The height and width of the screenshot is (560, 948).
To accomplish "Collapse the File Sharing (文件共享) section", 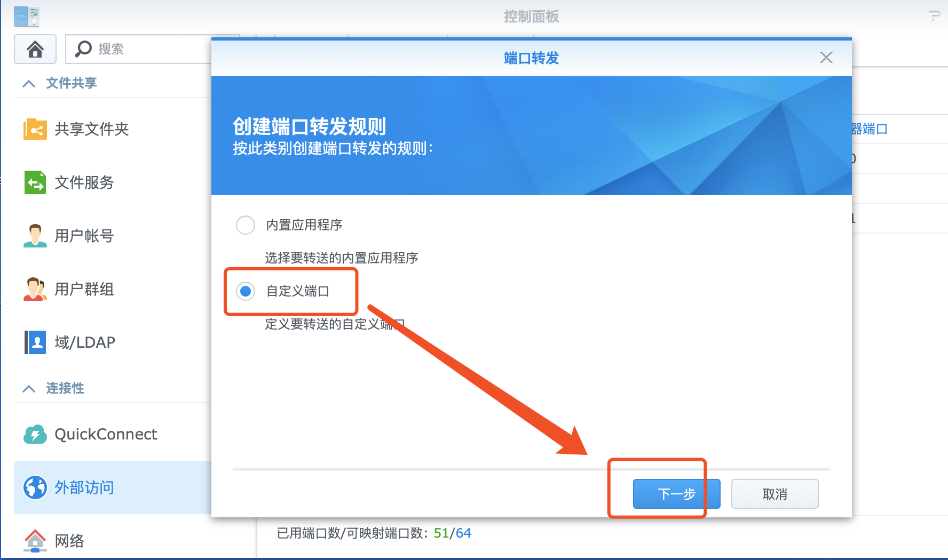I will 29,83.
